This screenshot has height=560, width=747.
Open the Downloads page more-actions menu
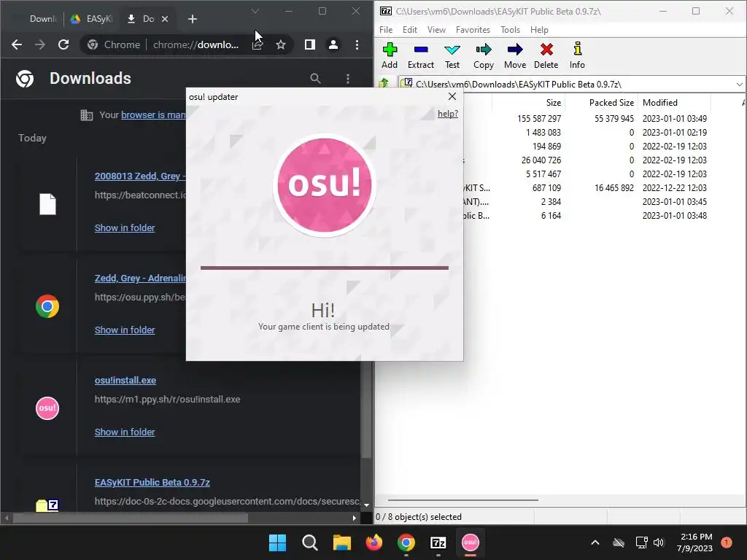click(348, 79)
